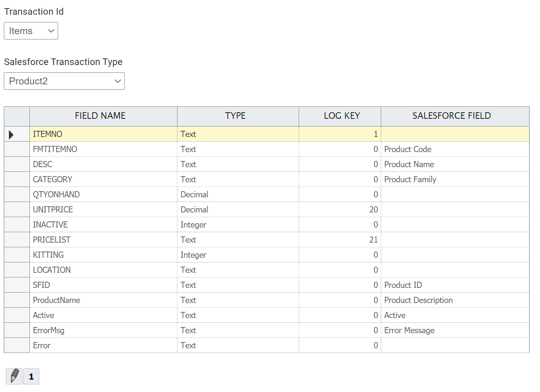Image resolution: width=540 pixels, height=392 pixels.
Task: Click the UNITPRICE log key value 20
Action: (x=339, y=210)
